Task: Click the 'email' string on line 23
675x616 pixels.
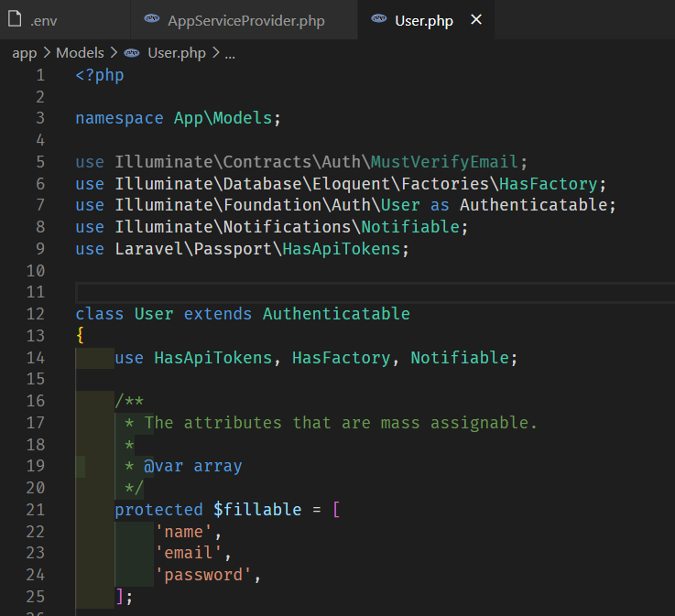Action: click(188, 553)
